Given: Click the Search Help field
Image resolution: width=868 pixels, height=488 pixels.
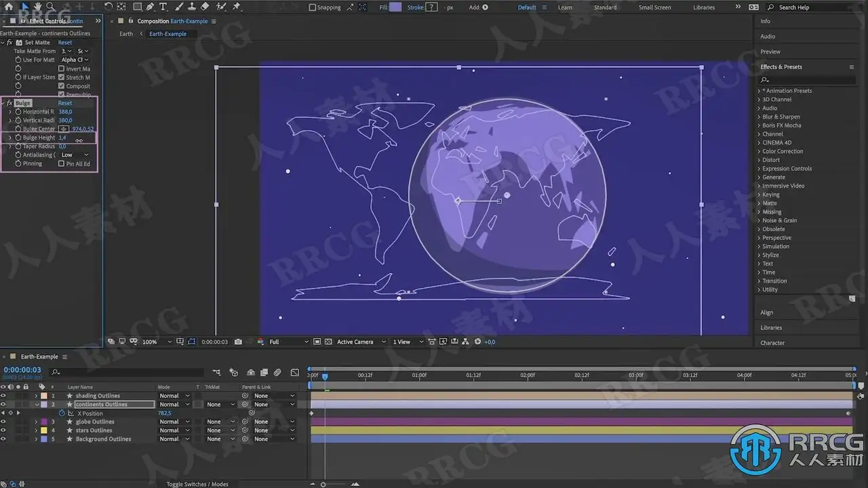Looking at the screenshot, I should pyautogui.click(x=814, y=7).
